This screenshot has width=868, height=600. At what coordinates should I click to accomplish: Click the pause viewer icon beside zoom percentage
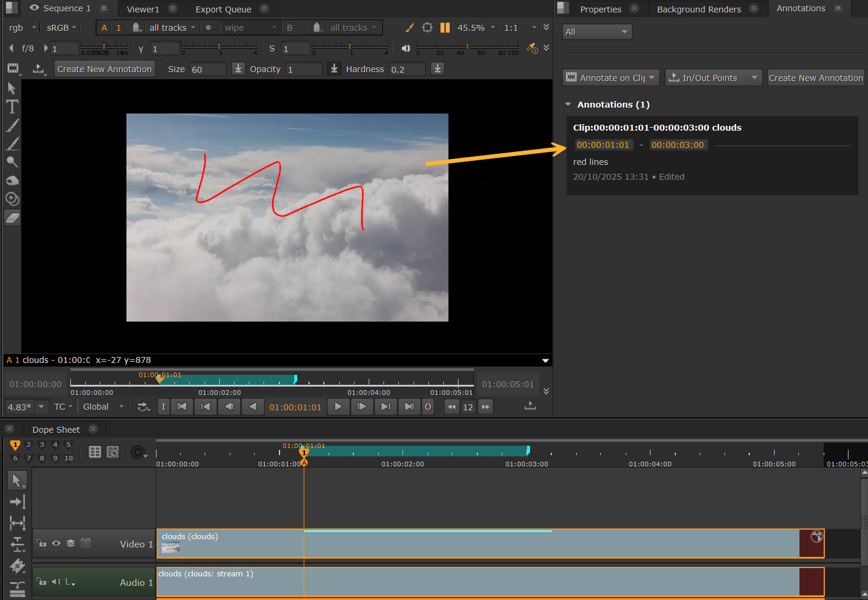click(445, 28)
